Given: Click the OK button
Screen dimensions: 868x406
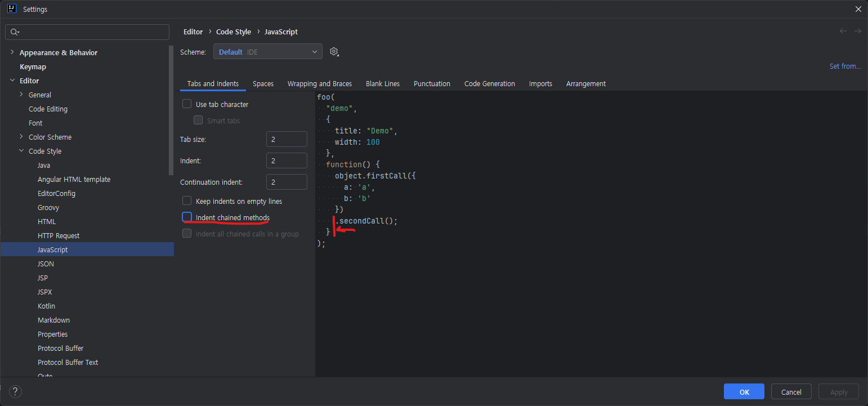Looking at the screenshot, I should click(744, 392).
